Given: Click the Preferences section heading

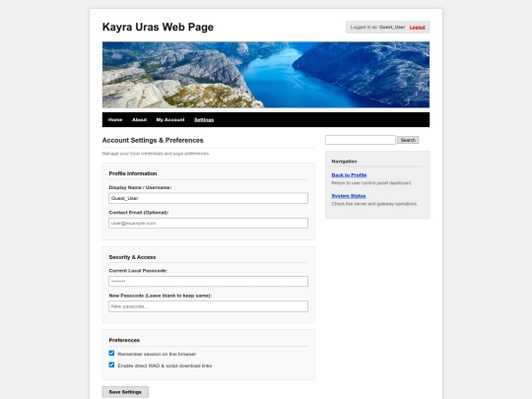Looking at the screenshot, I should [x=124, y=340].
